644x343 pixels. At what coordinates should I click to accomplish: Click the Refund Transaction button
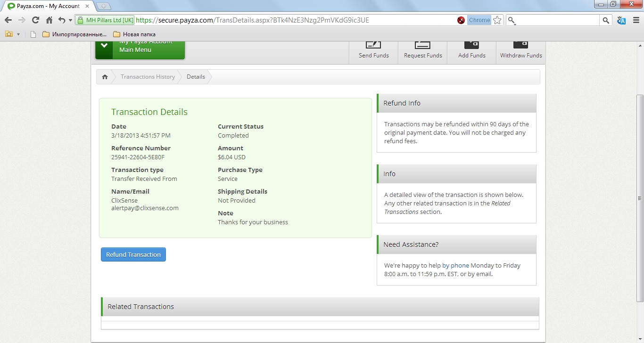133,254
